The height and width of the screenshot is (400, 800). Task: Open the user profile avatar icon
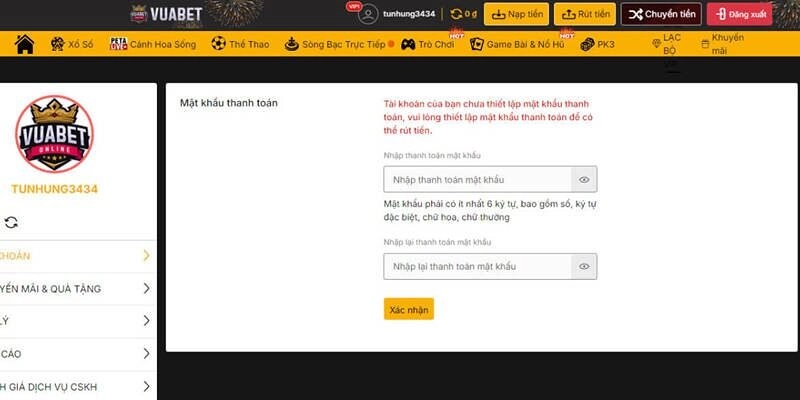pyautogui.click(x=368, y=14)
